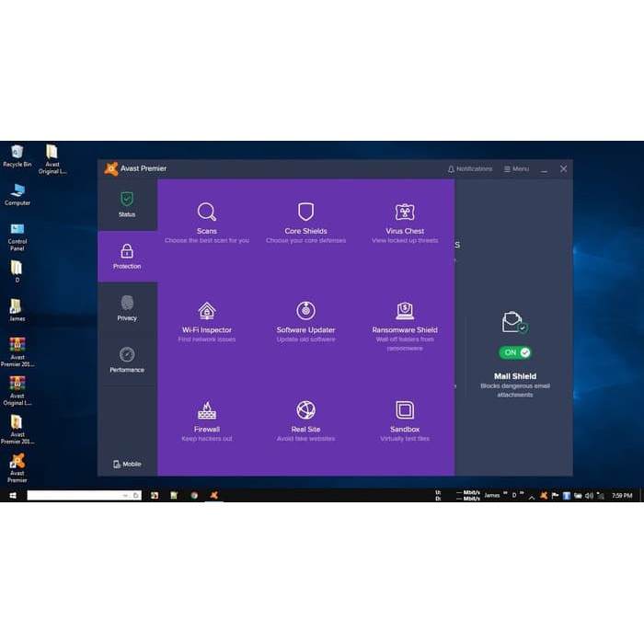Minimize the Avast Premier window
The width and height of the screenshot is (644, 644).
[544, 169]
